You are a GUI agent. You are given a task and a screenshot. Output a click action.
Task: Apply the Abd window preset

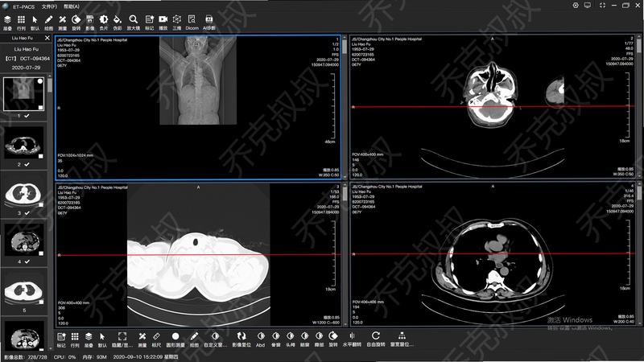[x=260, y=339]
